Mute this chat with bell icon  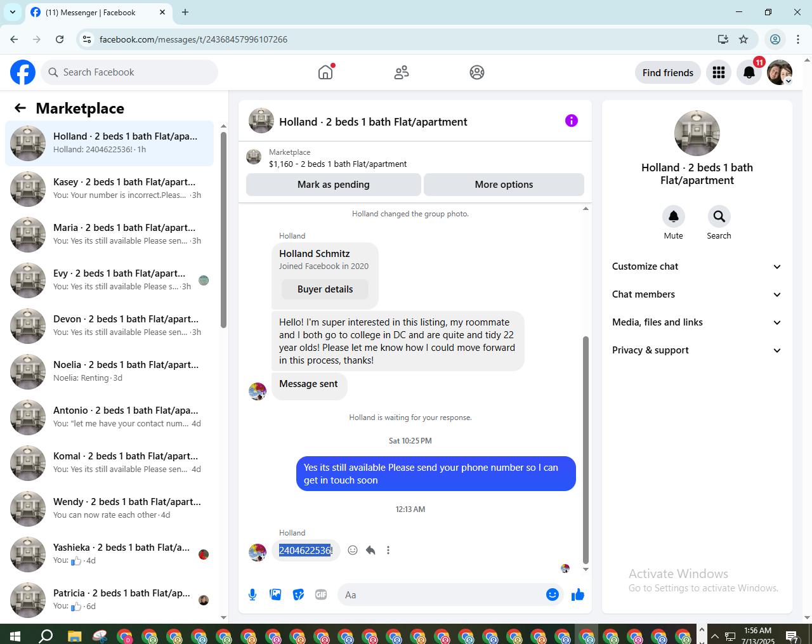[674, 216]
